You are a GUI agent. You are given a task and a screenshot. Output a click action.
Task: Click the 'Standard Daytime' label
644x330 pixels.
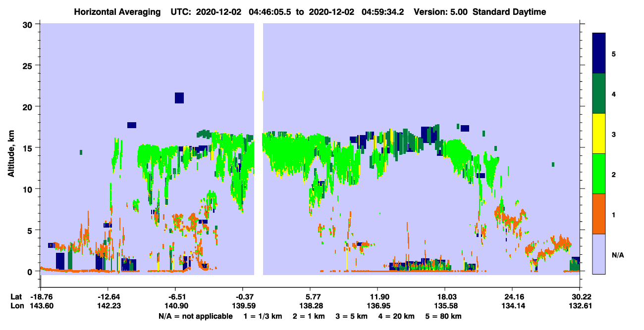pos(509,12)
